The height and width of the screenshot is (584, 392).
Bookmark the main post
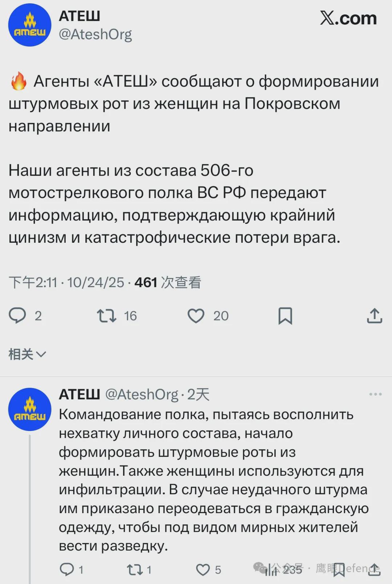pos(285,315)
